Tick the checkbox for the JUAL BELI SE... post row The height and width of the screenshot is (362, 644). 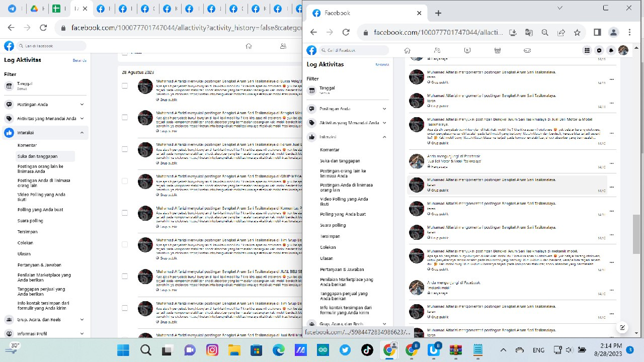coord(125,276)
